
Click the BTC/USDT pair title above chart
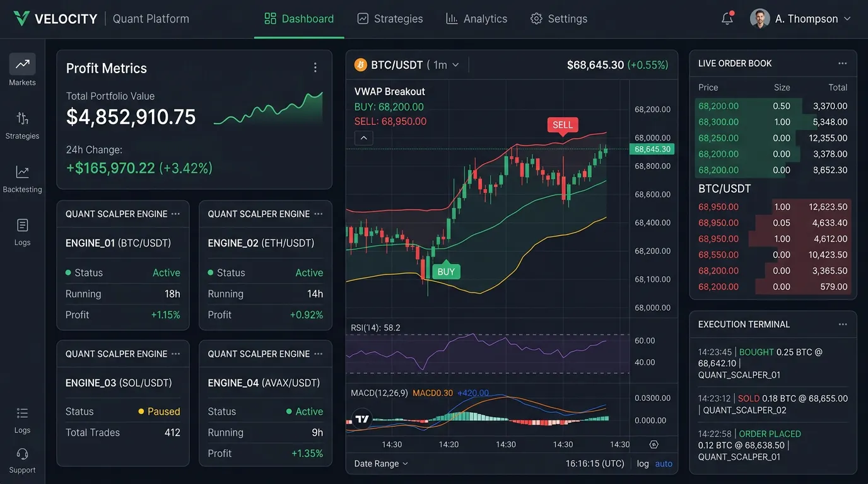pyautogui.click(x=397, y=65)
